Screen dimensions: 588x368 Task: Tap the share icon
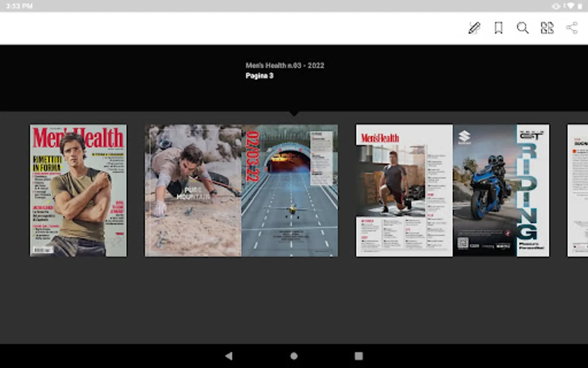[x=572, y=28]
